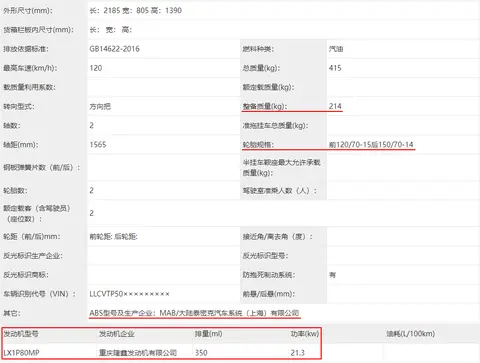Click the underlined ABS manufacturer text
Image resolution: width=480 pixels, height=363 pixels.
[194, 313]
